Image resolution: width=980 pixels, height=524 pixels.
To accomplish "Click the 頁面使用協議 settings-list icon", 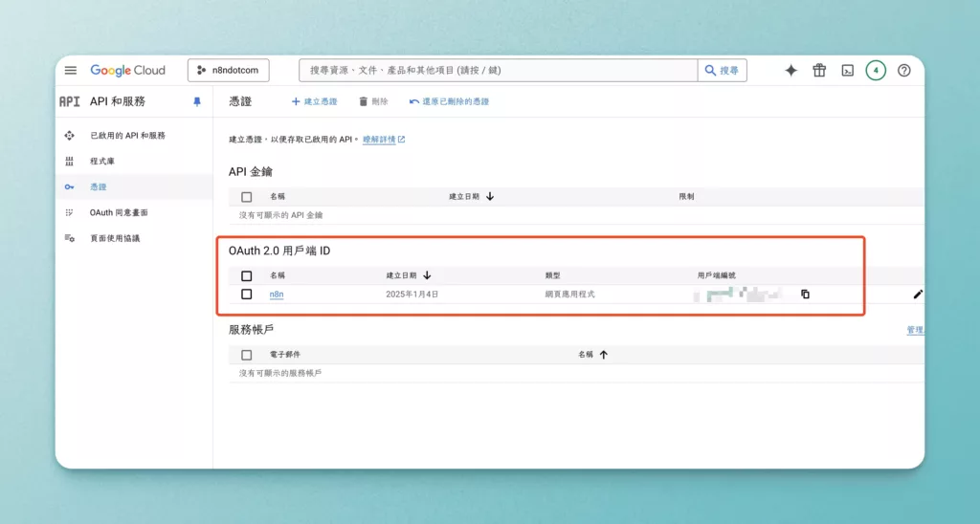I will 69,238.
